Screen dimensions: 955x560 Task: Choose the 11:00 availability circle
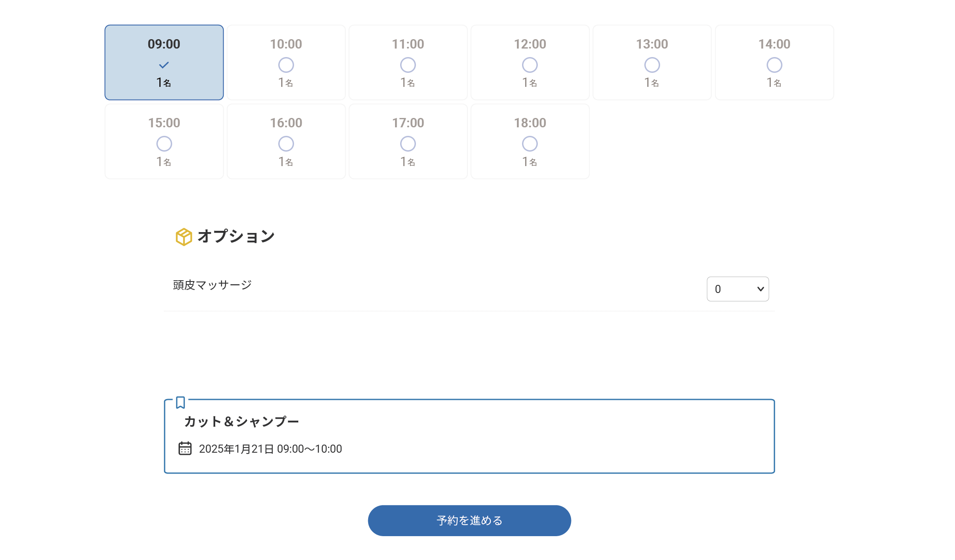pyautogui.click(x=408, y=65)
